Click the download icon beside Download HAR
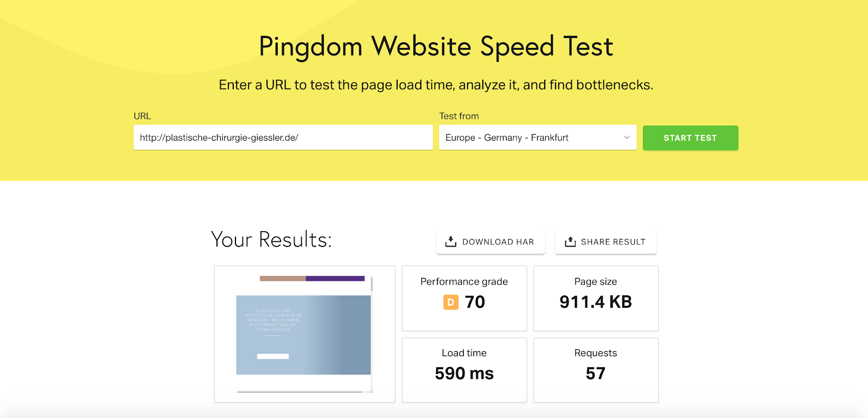This screenshot has height=418, width=868. (450, 242)
